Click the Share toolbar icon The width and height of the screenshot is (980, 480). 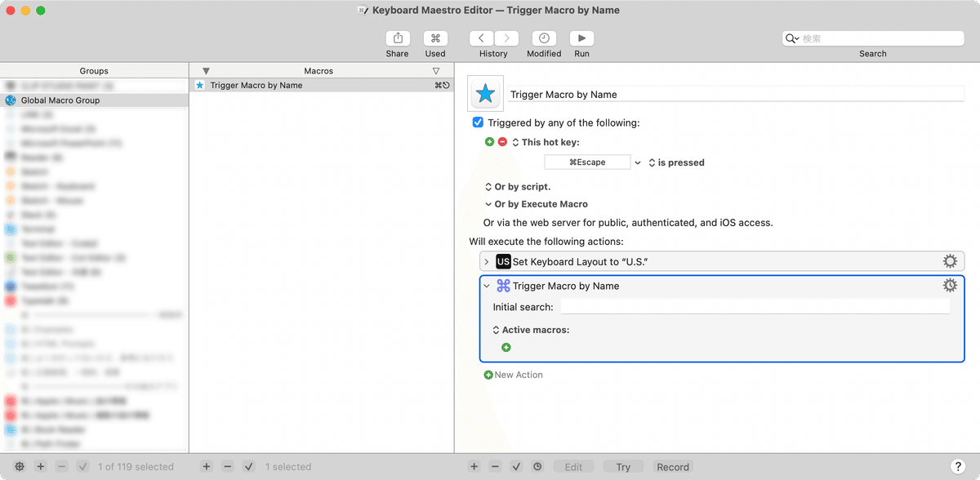click(x=398, y=38)
